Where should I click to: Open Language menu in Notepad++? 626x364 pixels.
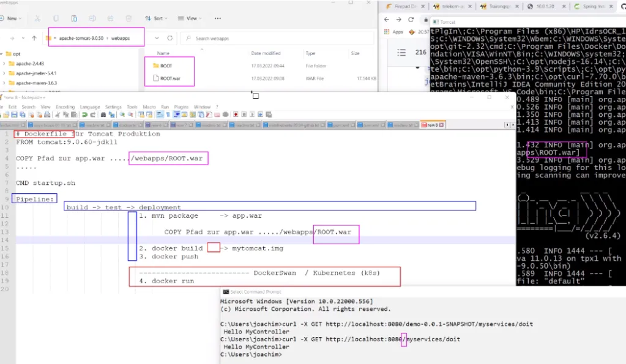[90, 107]
